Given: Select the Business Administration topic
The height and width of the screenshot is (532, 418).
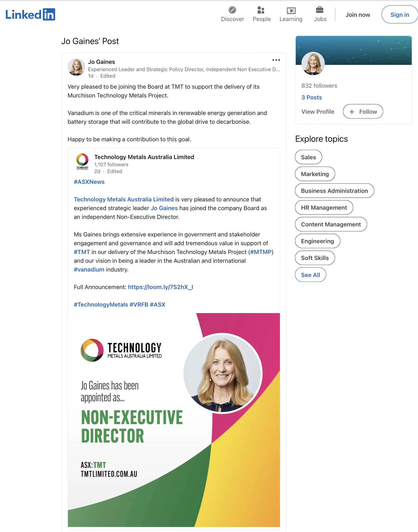Looking at the screenshot, I should pos(334,191).
